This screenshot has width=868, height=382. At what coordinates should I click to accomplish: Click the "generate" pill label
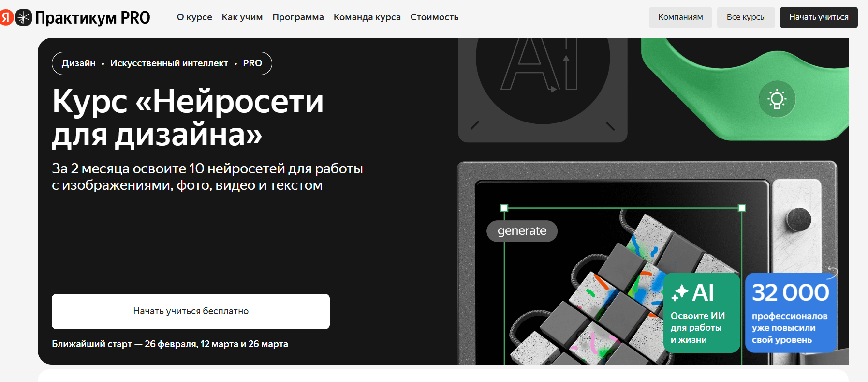tap(522, 231)
